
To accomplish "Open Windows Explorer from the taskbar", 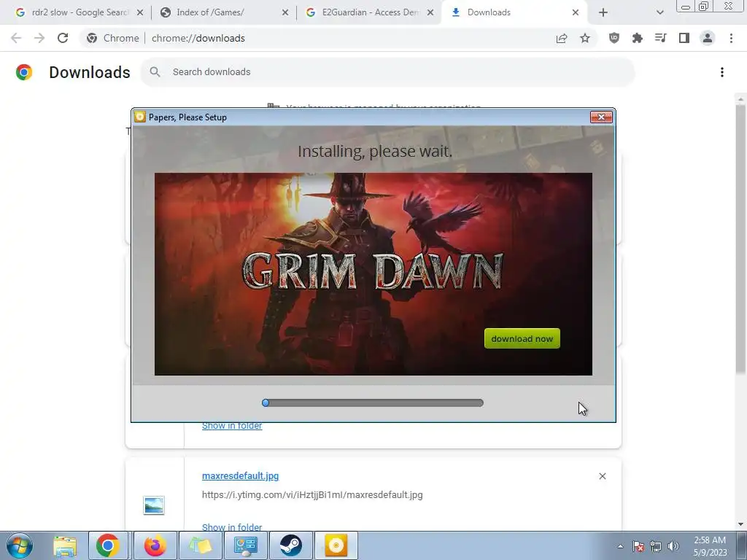I will click(x=65, y=545).
